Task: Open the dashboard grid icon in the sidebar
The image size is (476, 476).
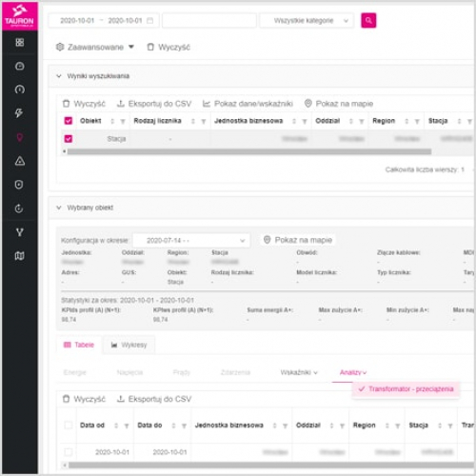Action: point(20,42)
